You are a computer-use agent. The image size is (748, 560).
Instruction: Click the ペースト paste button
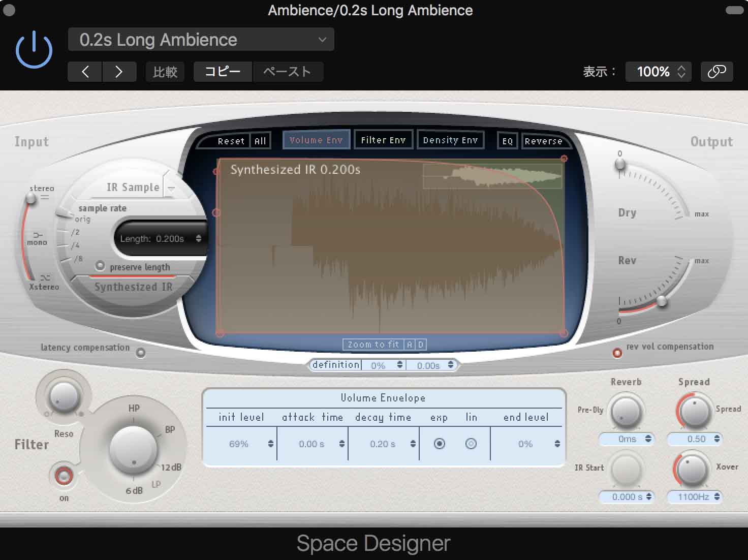[287, 72]
